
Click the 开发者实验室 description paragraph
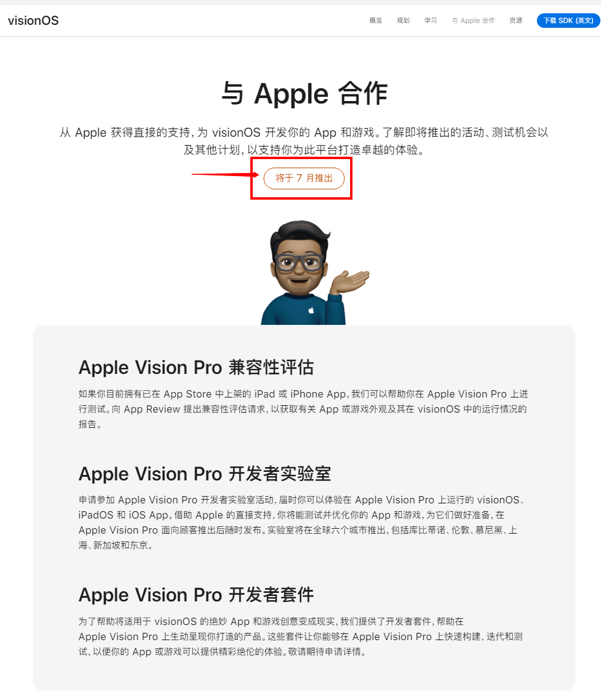tap(302, 522)
